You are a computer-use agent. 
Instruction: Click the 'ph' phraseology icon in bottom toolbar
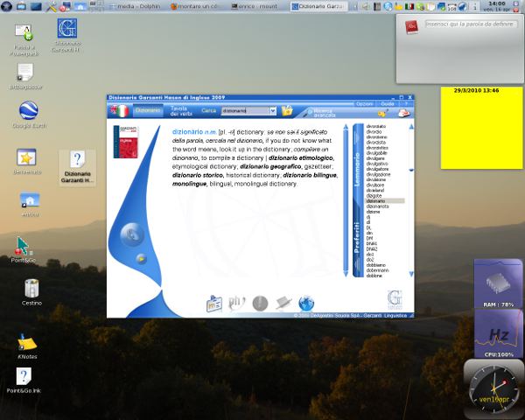click(x=237, y=303)
